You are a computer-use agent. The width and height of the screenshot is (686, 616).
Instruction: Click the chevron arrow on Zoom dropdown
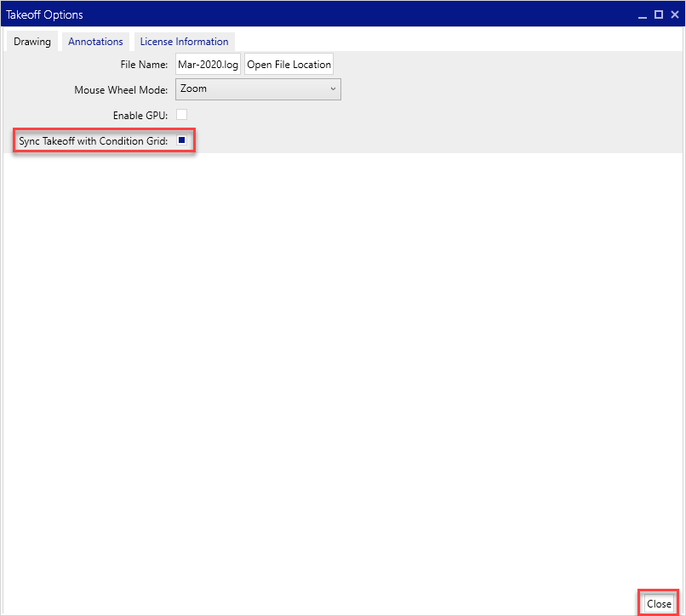[x=332, y=89]
